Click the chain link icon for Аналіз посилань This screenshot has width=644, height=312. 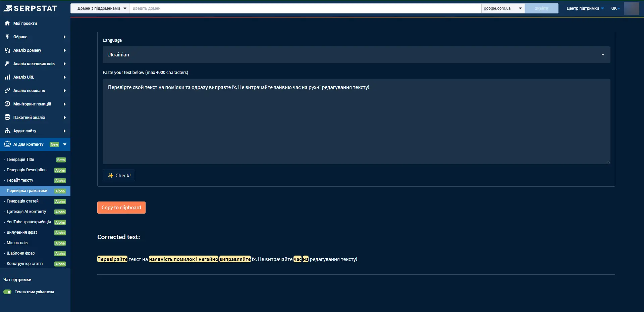(7, 90)
